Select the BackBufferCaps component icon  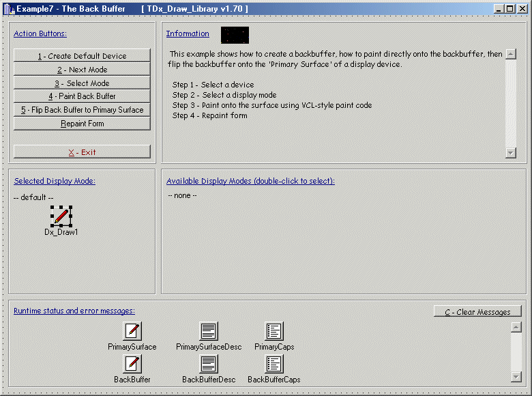coord(274,364)
